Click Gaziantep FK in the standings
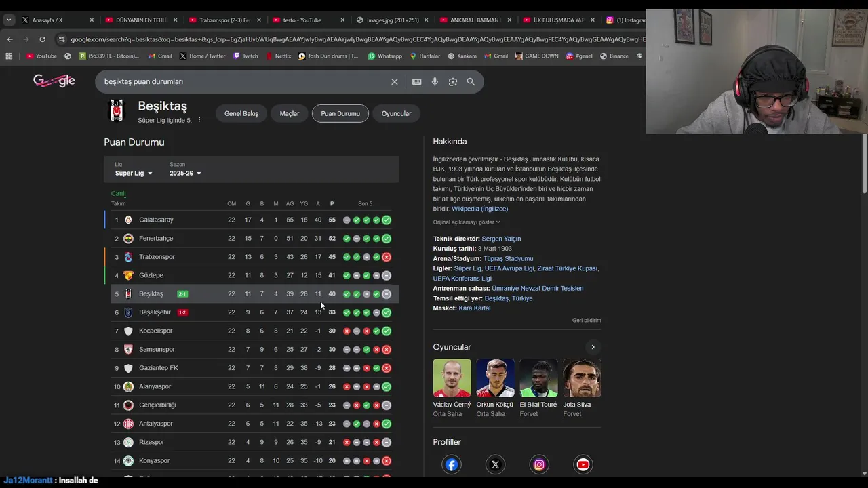Image resolution: width=868 pixels, height=488 pixels. click(159, 368)
